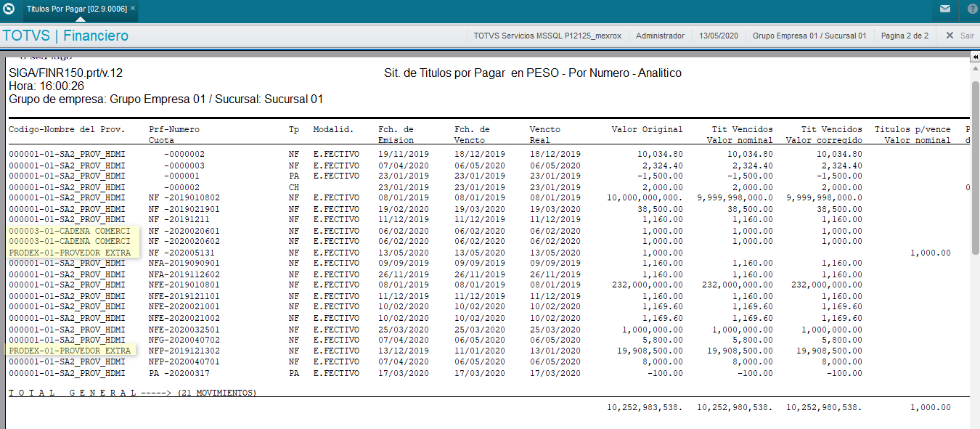980x429 pixels.
Task: Click title number NFA-2019112602
Action: [184, 274]
